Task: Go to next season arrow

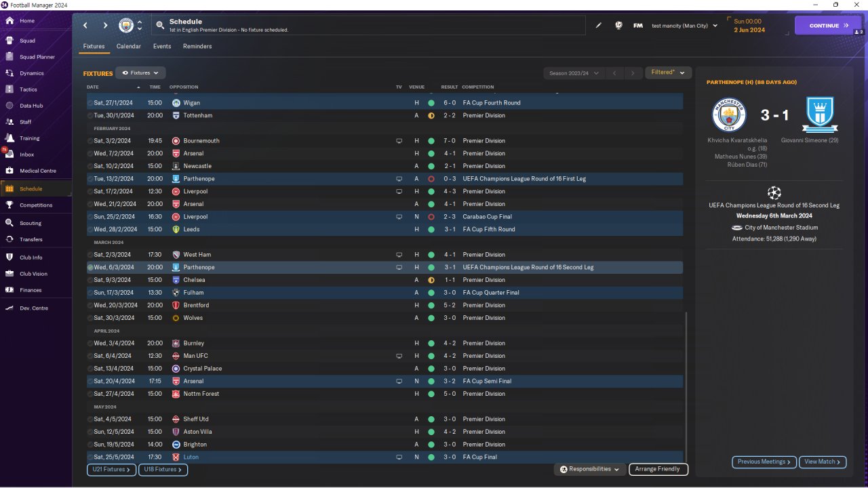Action: (633, 73)
